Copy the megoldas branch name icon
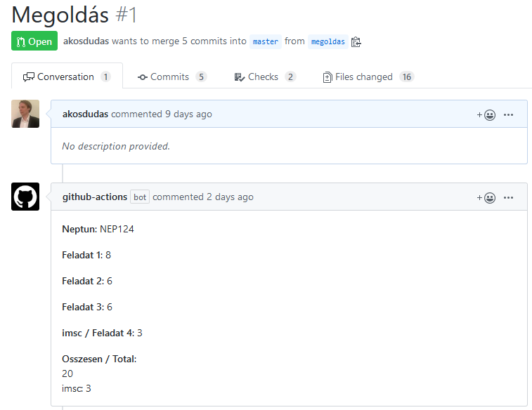The height and width of the screenshot is (410, 532). click(x=356, y=41)
